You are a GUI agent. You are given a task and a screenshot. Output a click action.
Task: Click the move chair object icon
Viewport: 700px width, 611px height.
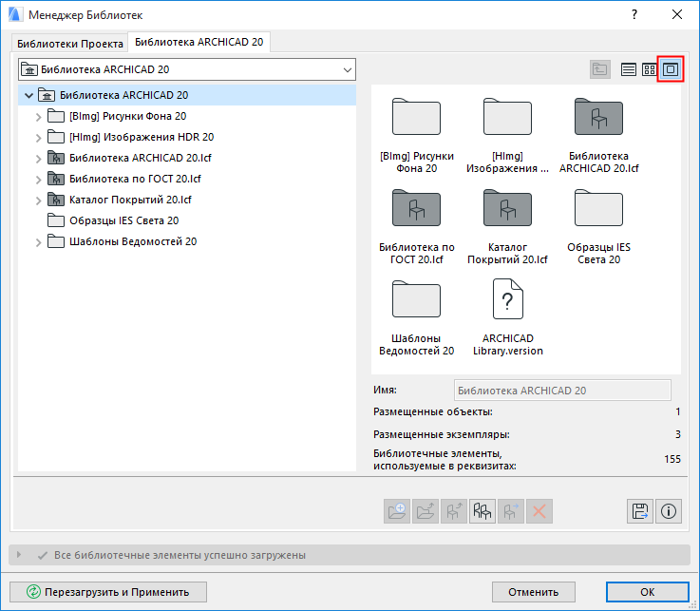click(511, 511)
